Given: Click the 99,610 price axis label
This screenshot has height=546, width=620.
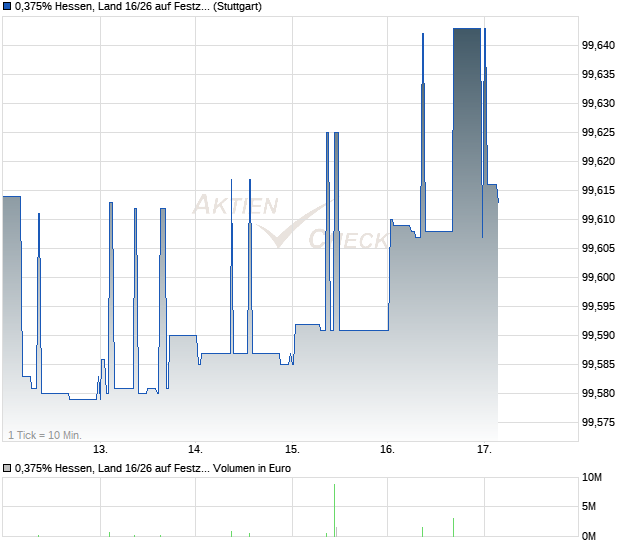Looking at the screenshot, I should click(598, 219).
